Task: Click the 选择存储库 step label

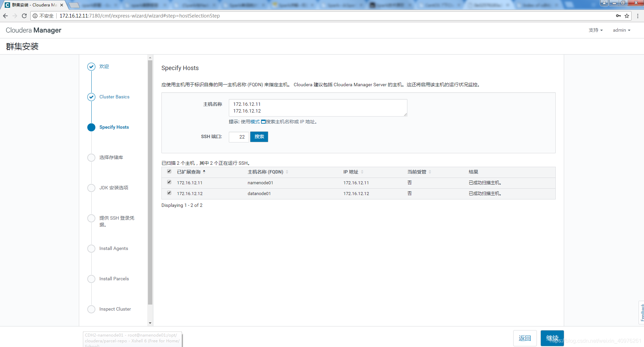Action: 111,158
